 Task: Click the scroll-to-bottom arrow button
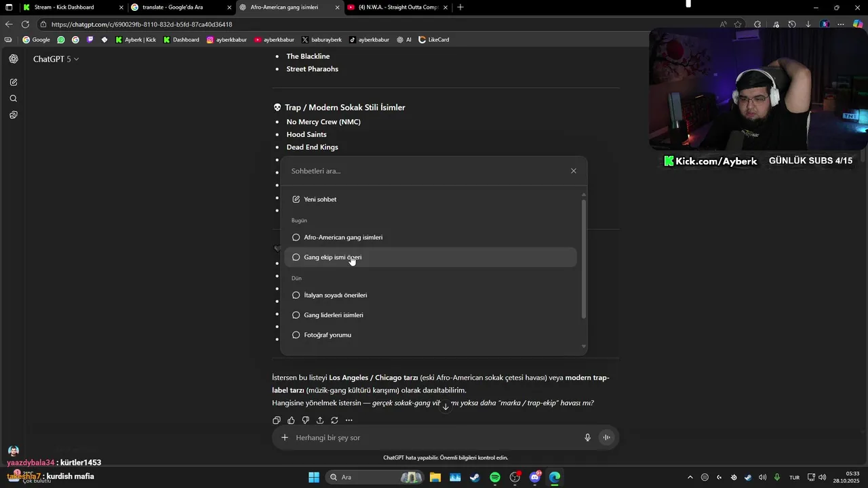(x=446, y=407)
